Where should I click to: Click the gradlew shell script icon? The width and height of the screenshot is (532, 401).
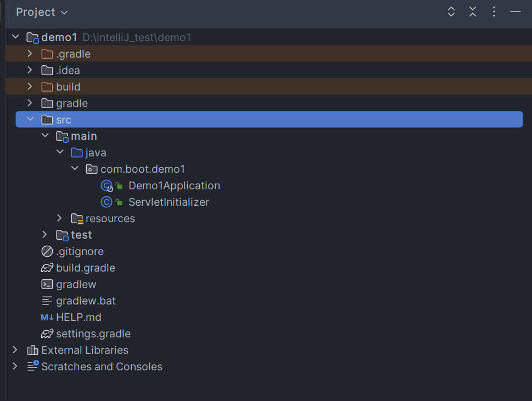point(47,284)
